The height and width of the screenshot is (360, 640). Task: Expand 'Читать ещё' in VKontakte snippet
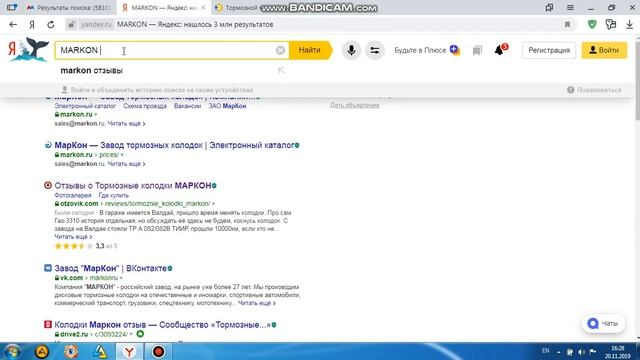pos(257,303)
